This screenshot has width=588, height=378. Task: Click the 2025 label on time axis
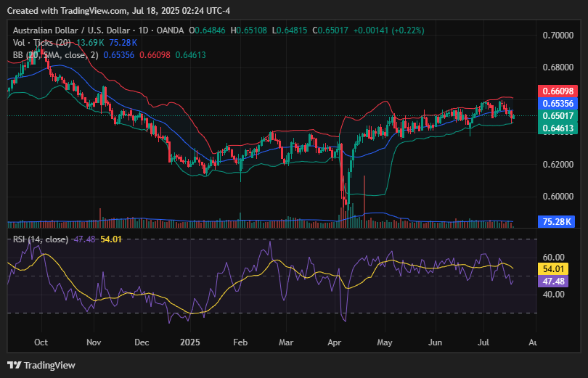click(190, 342)
